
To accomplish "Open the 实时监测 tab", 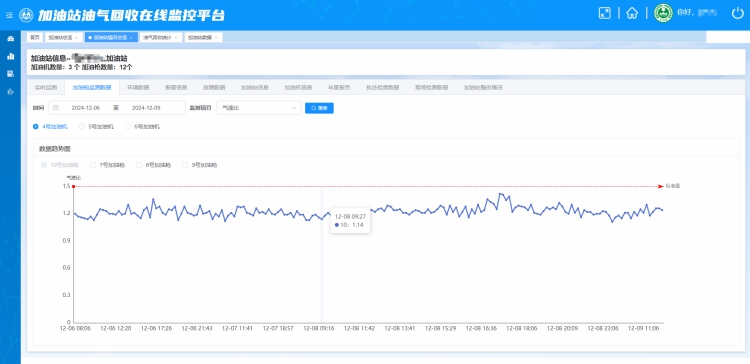I will [46, 88].
